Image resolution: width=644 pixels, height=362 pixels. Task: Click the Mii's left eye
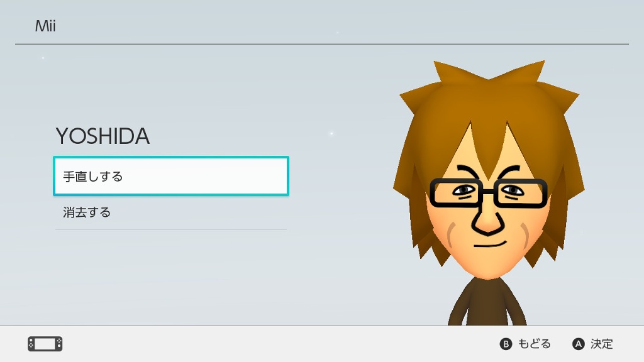click(x=464, y=190)
